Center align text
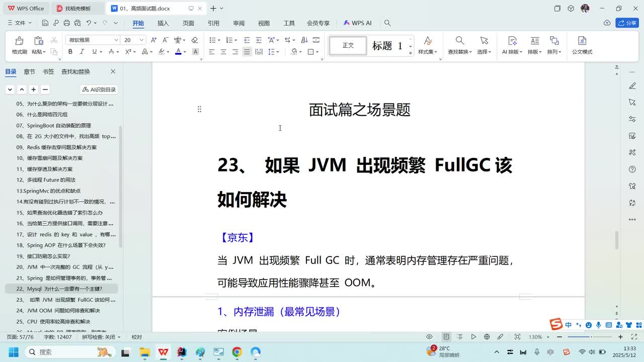The image size is (644, 362). coord(223,52)
